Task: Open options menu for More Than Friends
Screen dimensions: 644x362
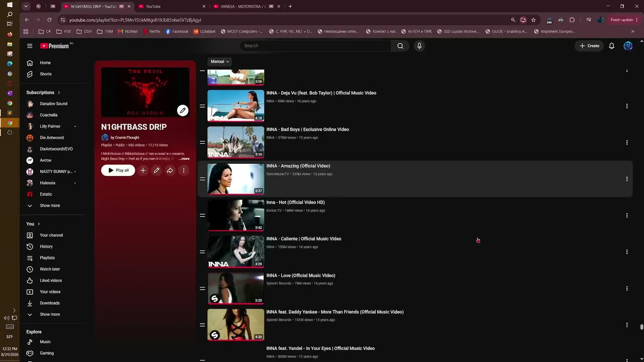Action: click(627, 325)
